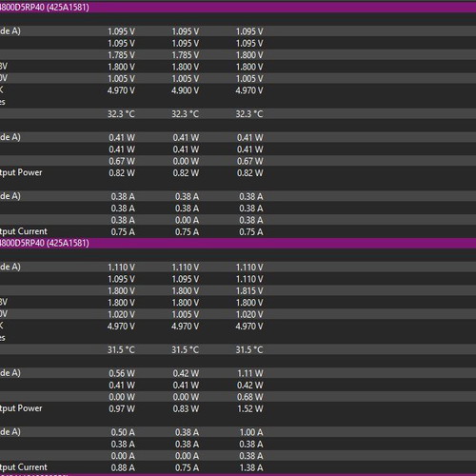
Task: Click the 0.50 A current value
Action: click(123, 432)
